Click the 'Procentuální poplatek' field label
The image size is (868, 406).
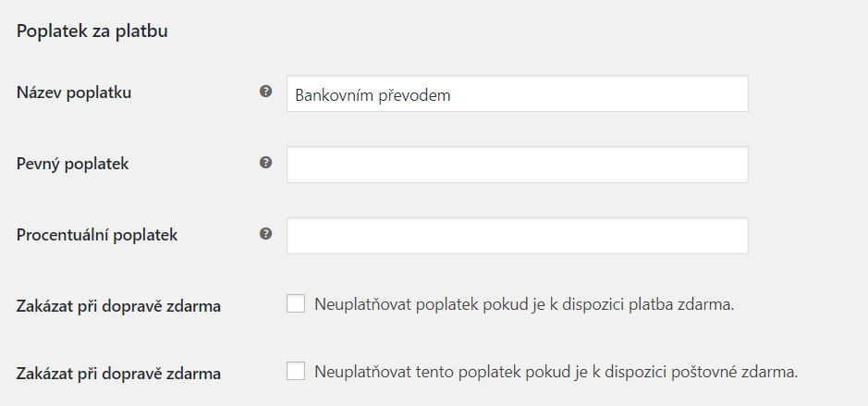point(97,235)
